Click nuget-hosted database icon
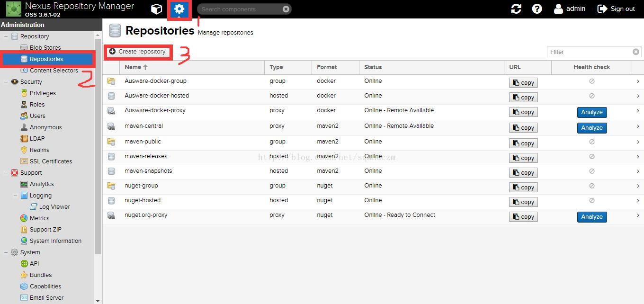644x304 pixels. (x=111, y=201)
